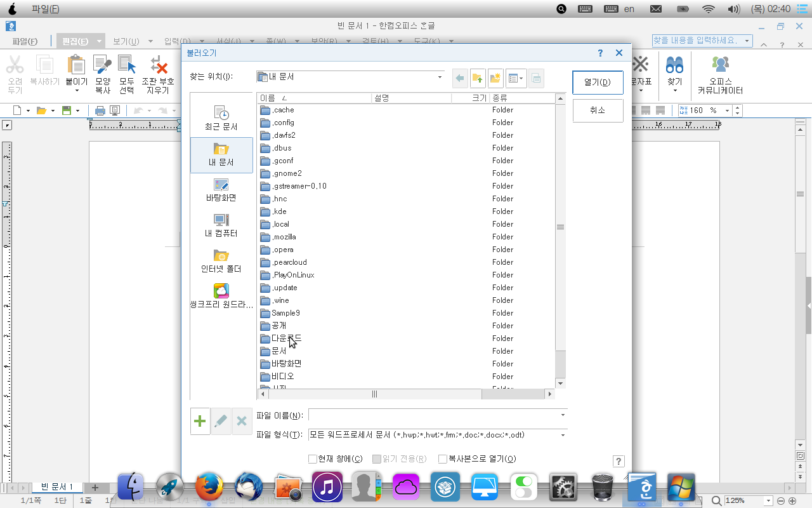812x508 pixels.
Task: Toggle the preview pane icon in the dialog toolbar
Action: 536,78
